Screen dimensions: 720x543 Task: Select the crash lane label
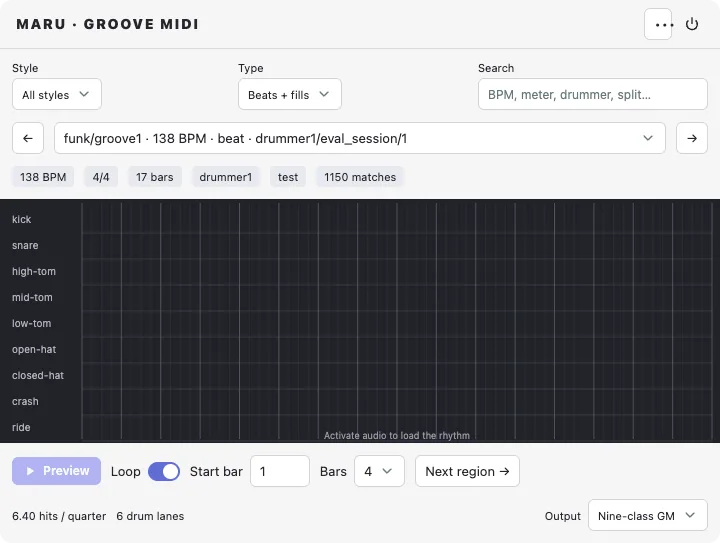tap(25, 402)
